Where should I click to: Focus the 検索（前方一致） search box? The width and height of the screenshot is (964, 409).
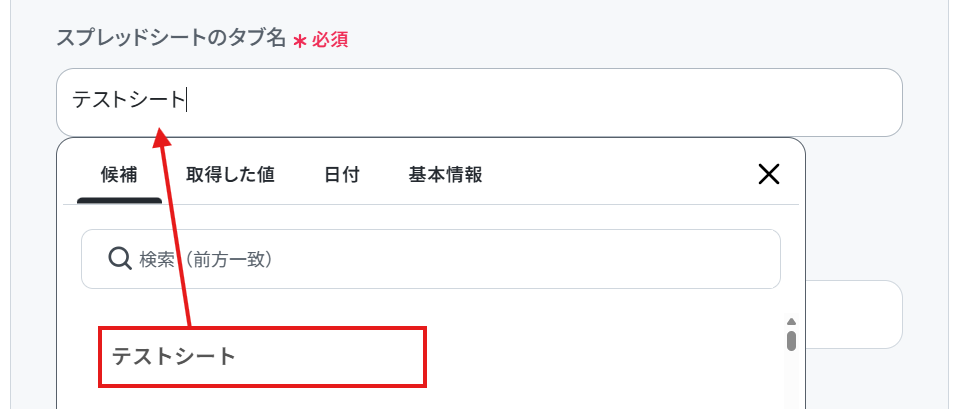(431, 259)
